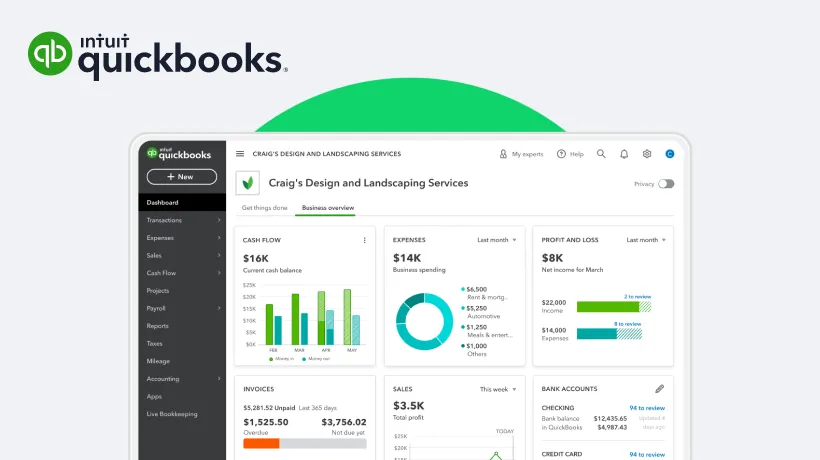The image size is (820, 460).
Task: Click the $8K net income value
Action: pos(552,258)
